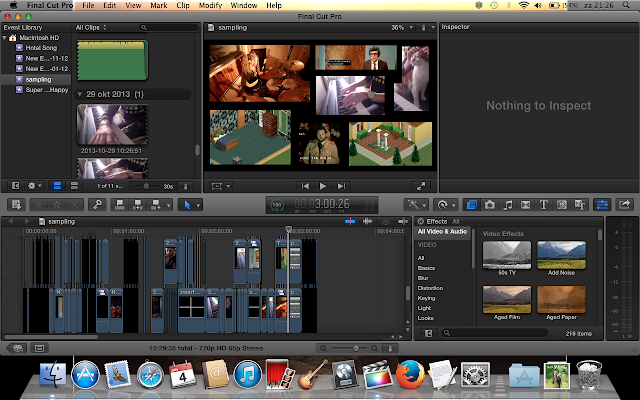Choose the Keying effects category
The image size is (640, 400).
(426, 298)
